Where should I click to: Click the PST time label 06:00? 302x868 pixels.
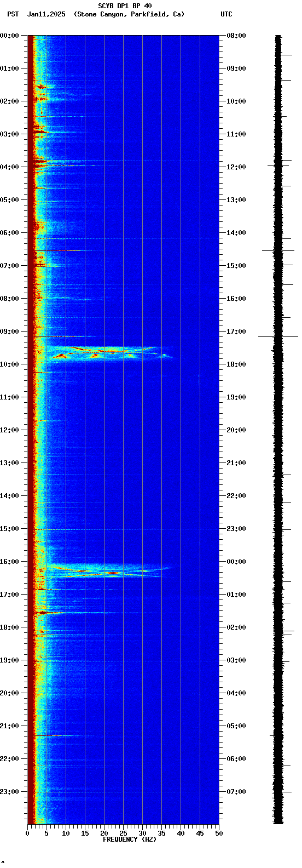point(9,233)
